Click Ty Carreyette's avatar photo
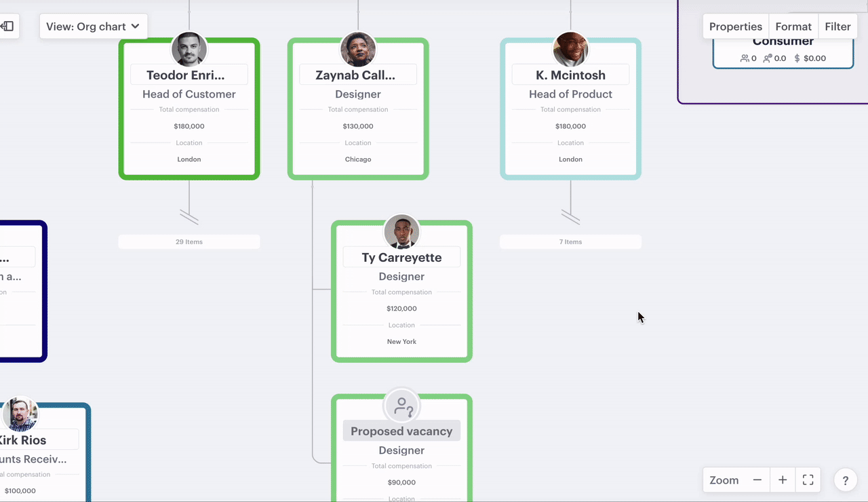This screenshot has height=502, width=868. [x=401, y=232]
